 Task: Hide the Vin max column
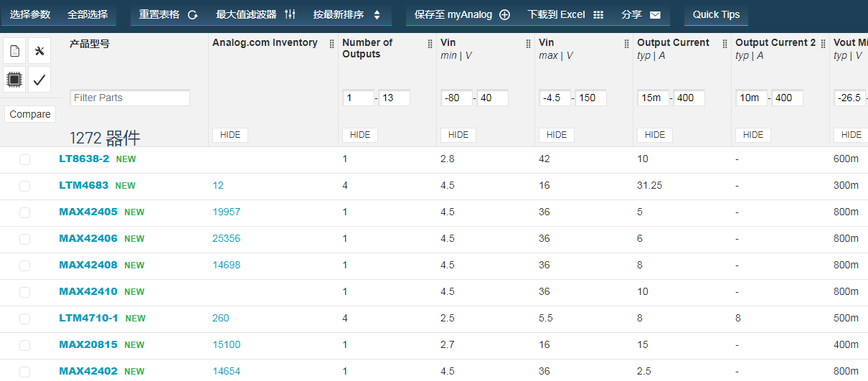pos(557,135)
